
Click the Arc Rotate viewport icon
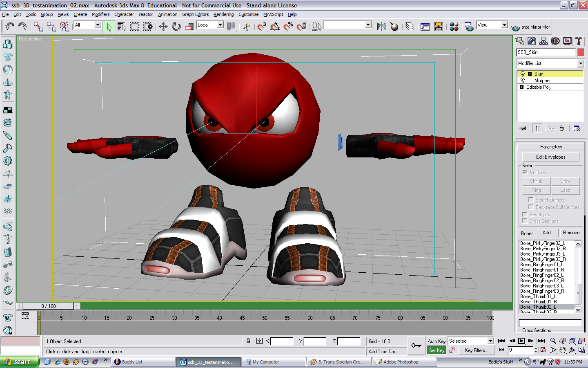click(572, 350)
